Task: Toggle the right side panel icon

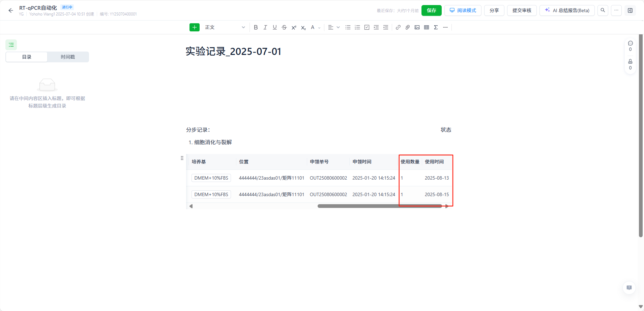Action: pos(630,10)
